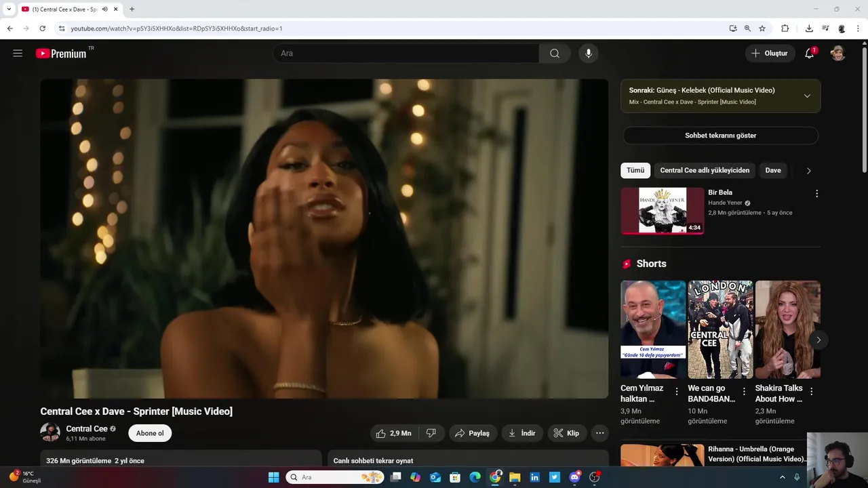This screenshot has height=488, width=868.
Task: Open Central Cee London short thumbnail
Action: coord(720,329)
